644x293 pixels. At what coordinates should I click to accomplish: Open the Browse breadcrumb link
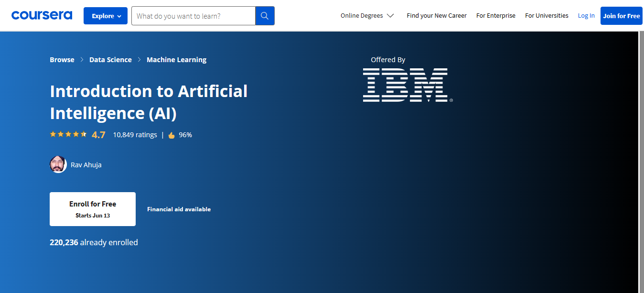62,60
